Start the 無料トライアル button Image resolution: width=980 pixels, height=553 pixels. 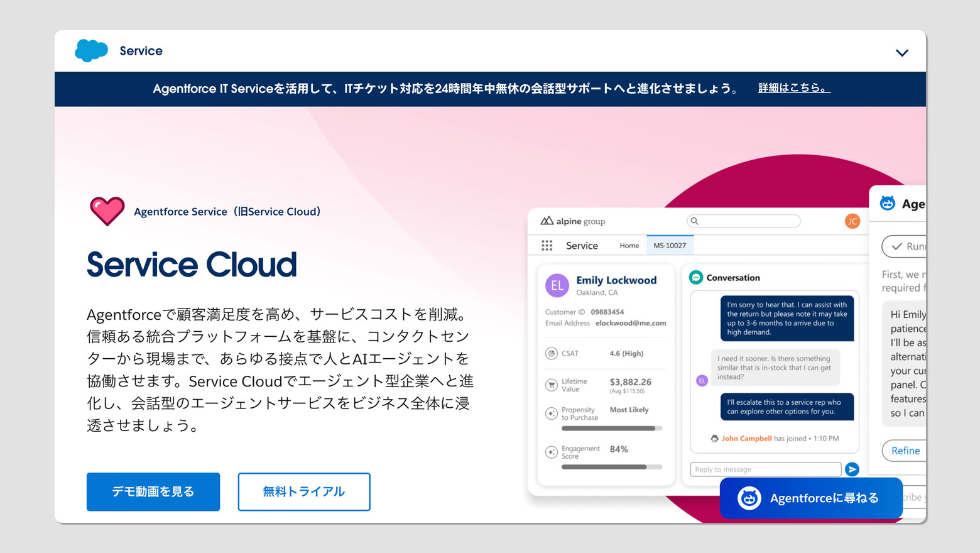click(x=304, y=491)
